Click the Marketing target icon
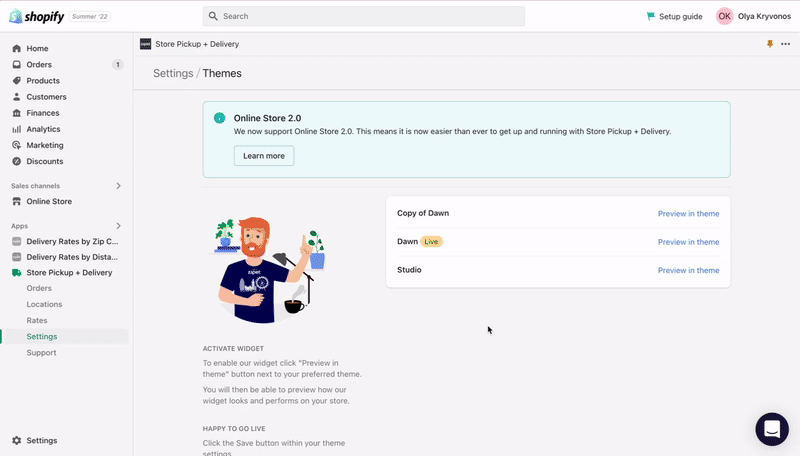 click(17, 145)
